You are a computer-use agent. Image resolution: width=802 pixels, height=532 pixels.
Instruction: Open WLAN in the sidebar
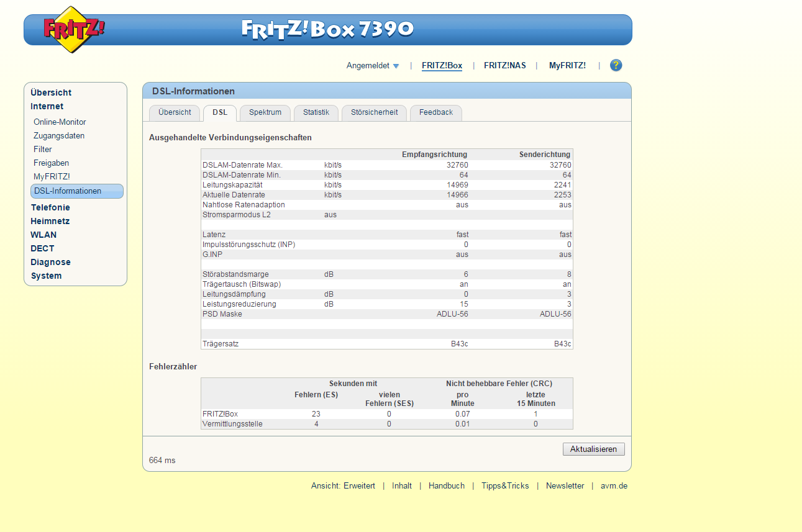click(43, 235)
